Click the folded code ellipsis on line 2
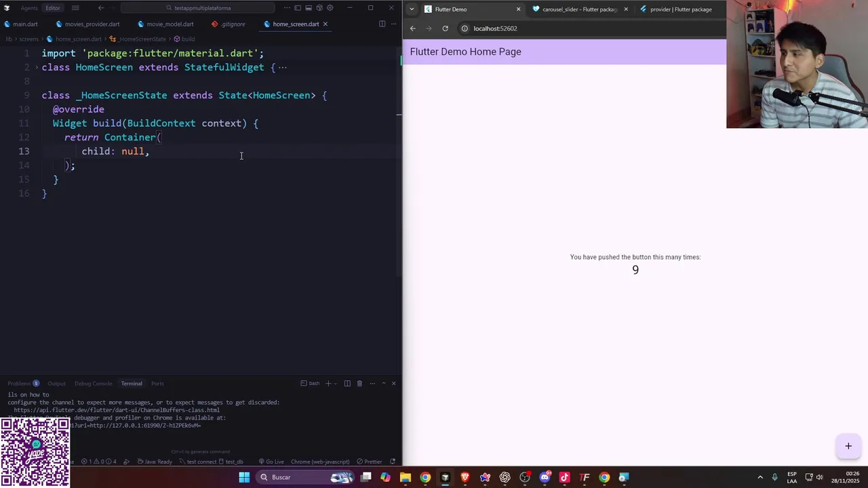The image size is (868, 488). point(283,67)
